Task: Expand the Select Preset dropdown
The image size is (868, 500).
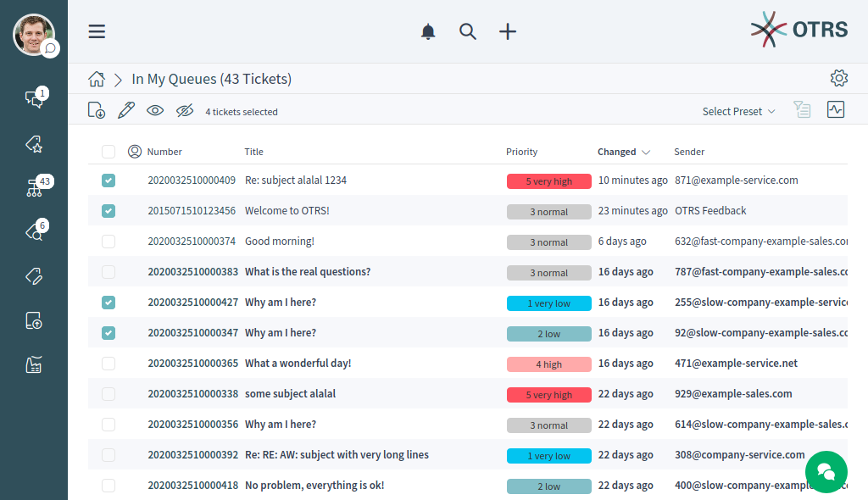Action: [738, 111]
